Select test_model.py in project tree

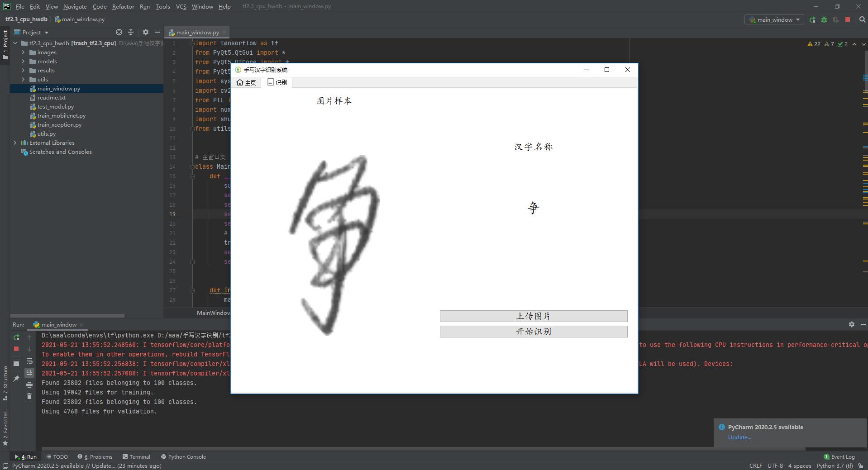pos(55,107)
